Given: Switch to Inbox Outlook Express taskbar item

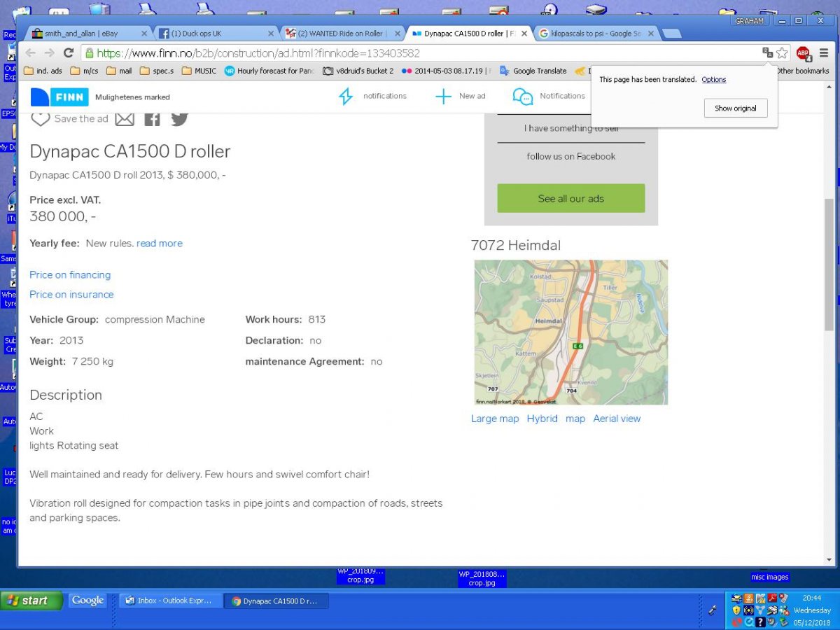Looking at the screenshot, I should (x=170, y=601).
